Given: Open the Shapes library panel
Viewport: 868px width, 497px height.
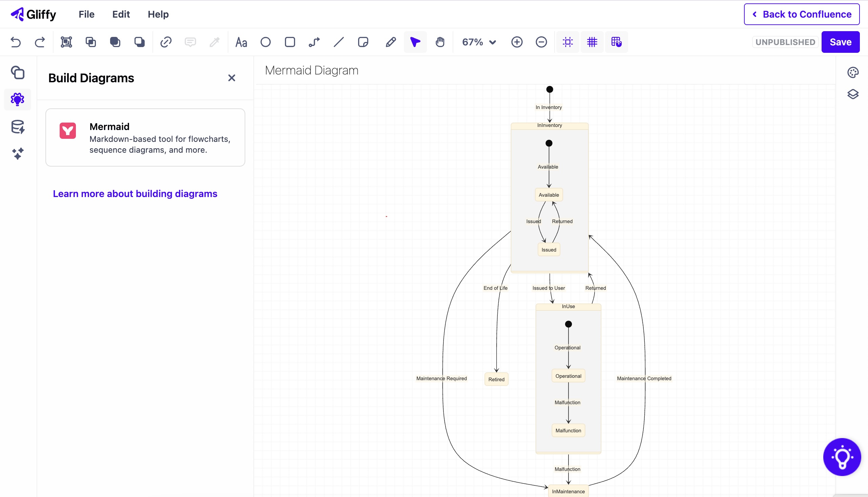Looking at the screenshot, I should pos(18,73).
